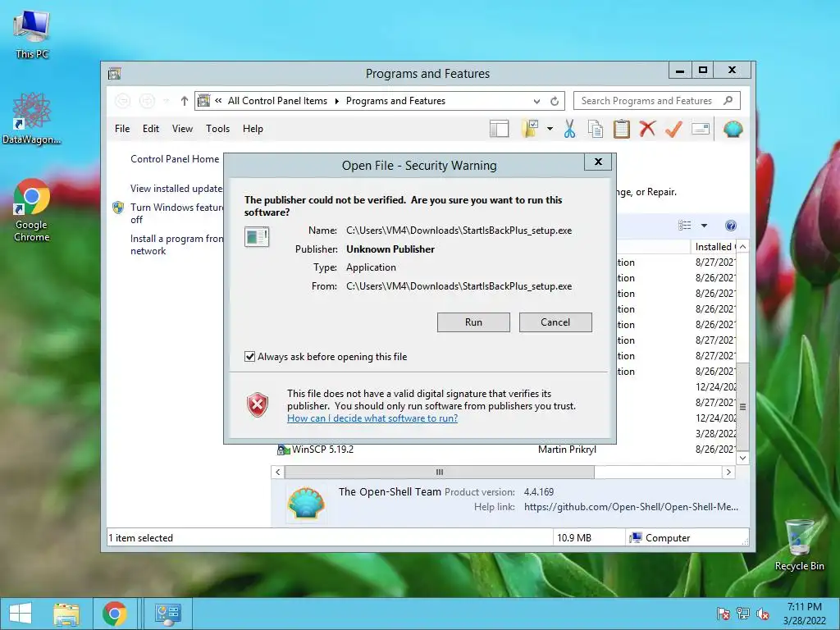Click the Control Panel taskbar icon

(x=168, y=614)
